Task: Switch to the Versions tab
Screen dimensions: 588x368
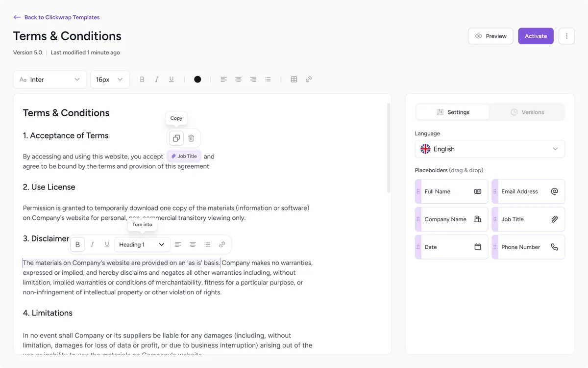Action: click(x=527, y=112)
